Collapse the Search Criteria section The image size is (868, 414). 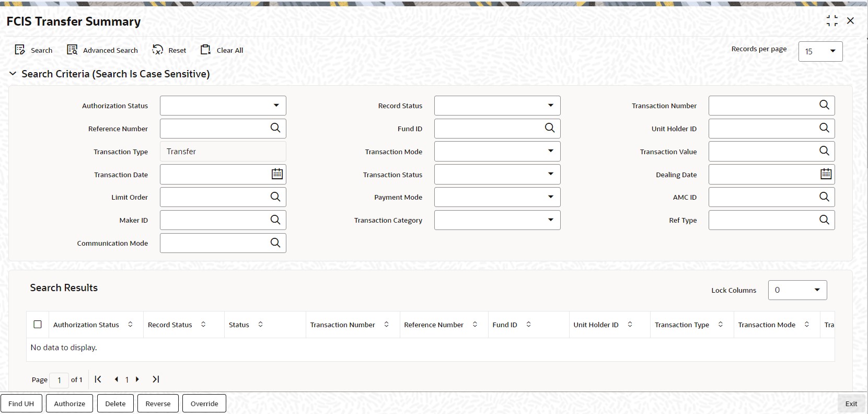pos(13,74)
